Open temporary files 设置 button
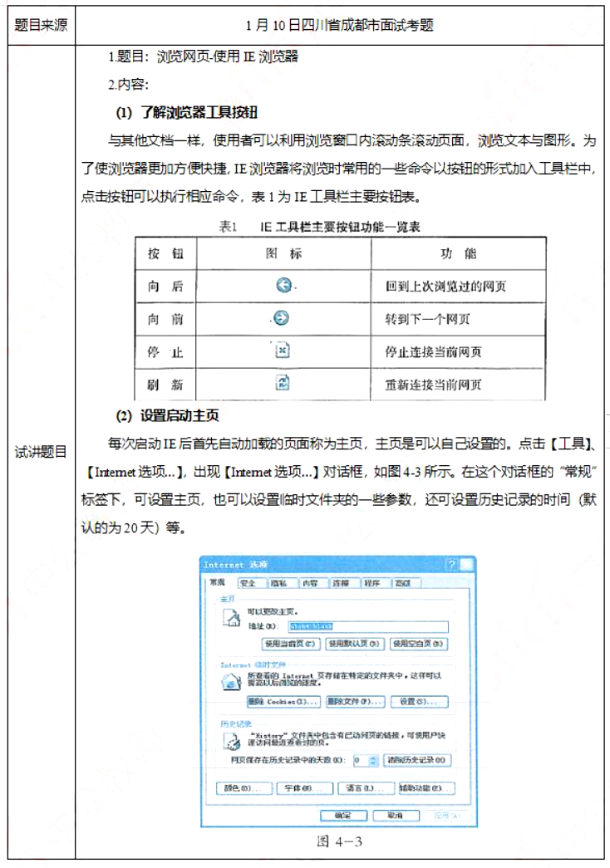This screenshot has width=610, height=868. [x=420, y=701]
